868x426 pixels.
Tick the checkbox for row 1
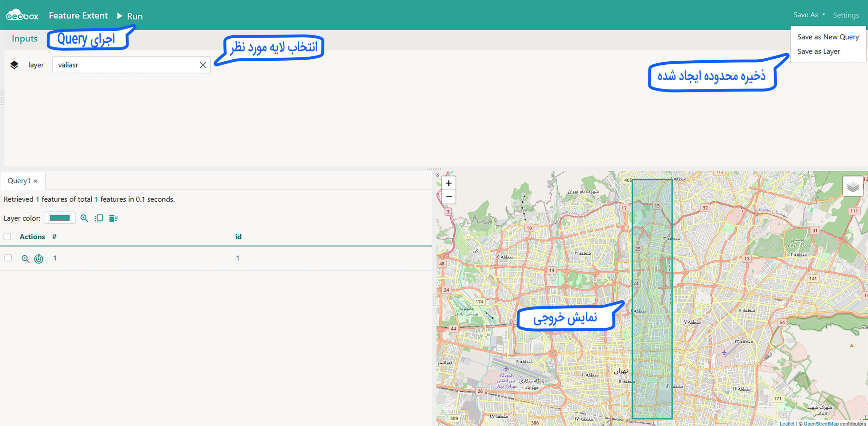coord(8,258)
